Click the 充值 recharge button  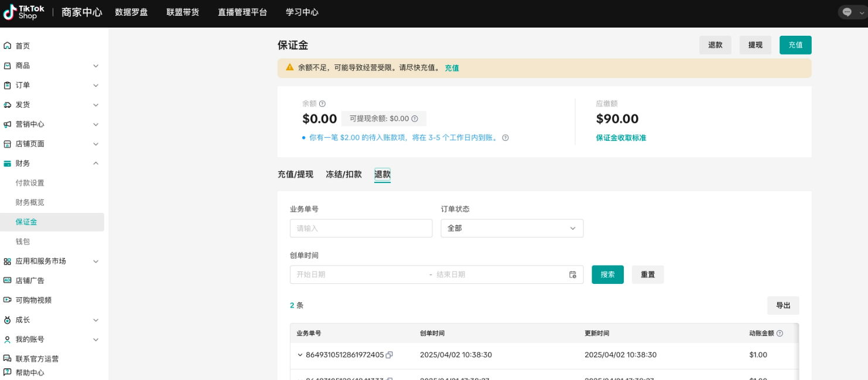795,45
